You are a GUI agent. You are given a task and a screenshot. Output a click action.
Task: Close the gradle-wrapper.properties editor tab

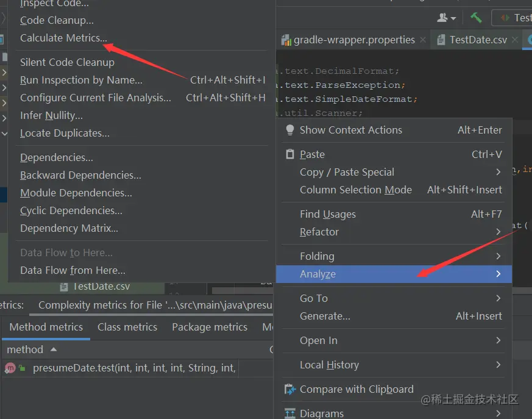coord(425,40)
